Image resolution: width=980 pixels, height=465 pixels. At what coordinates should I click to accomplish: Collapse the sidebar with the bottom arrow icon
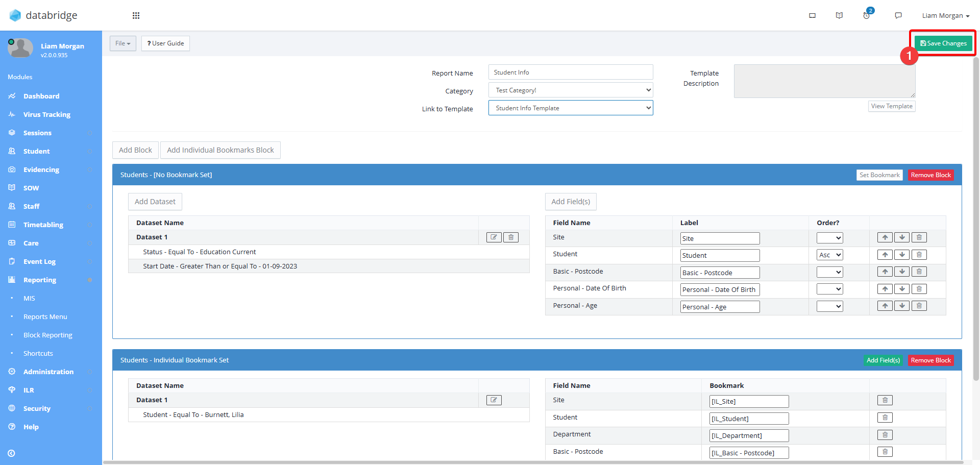(x=11, y=453)
